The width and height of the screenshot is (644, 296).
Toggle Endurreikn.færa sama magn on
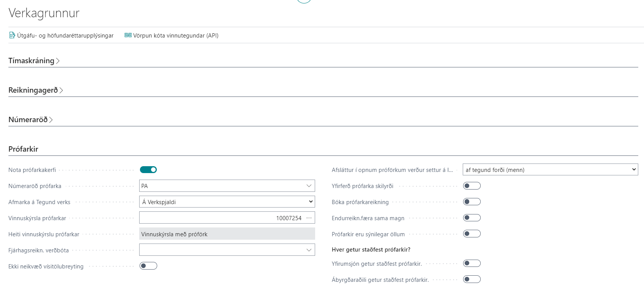[x=472, y=218]
